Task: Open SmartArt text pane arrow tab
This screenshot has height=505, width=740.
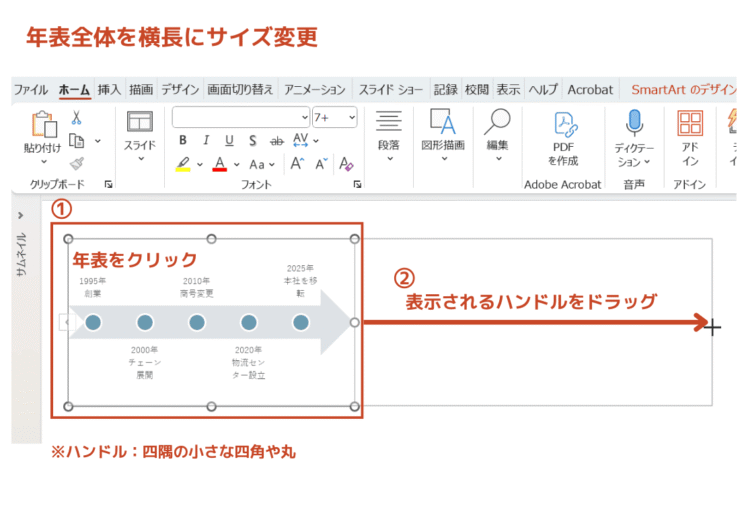Action: [x=66, y=322]
